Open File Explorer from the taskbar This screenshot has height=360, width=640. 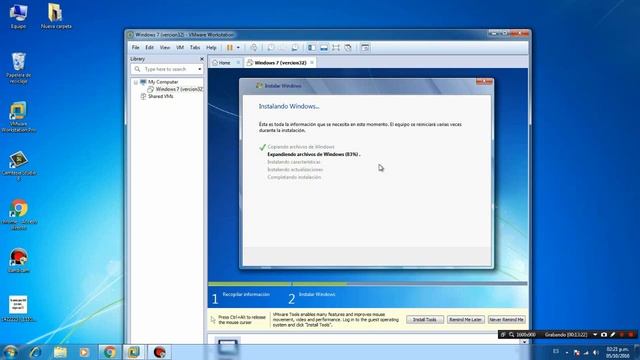[x=60, y=352]
